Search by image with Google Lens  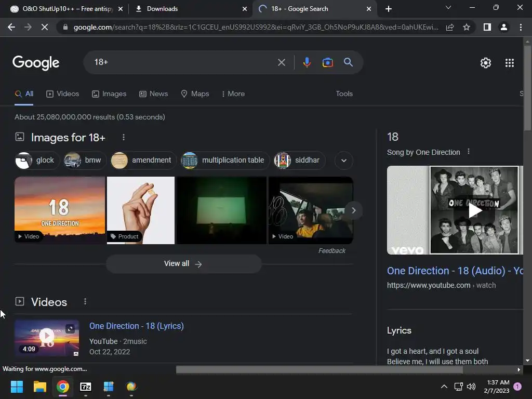click(x=327, y=62)
